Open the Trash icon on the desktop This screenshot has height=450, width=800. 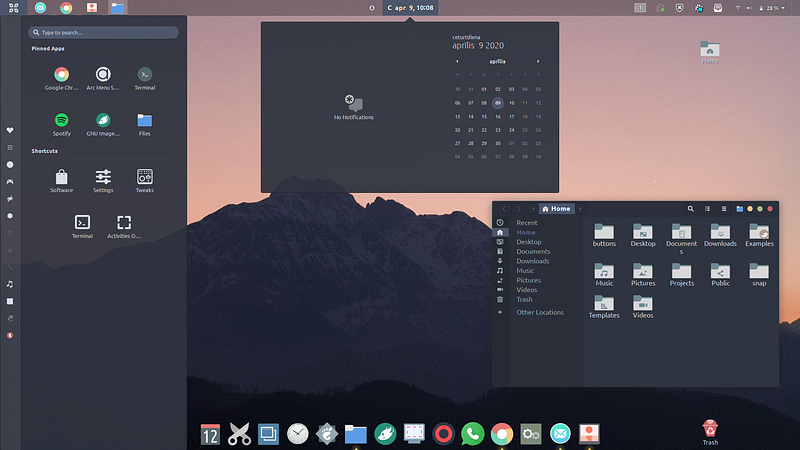click(x=710, y=430)
